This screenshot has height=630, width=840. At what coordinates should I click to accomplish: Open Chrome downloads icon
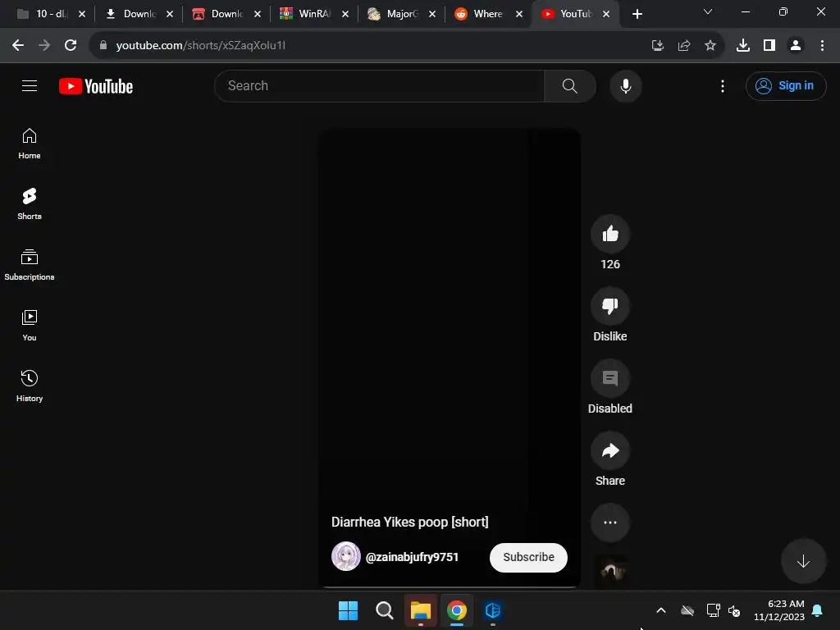click(x=743, y=46)
